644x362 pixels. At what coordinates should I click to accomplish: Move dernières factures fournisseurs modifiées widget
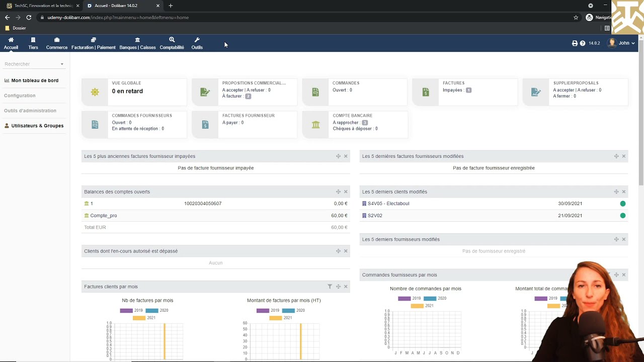point(616,156)
